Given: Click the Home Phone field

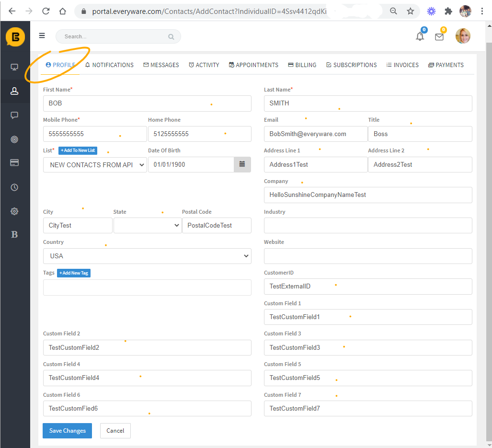Looking at the screenshot, I should (x=200, y=134).
